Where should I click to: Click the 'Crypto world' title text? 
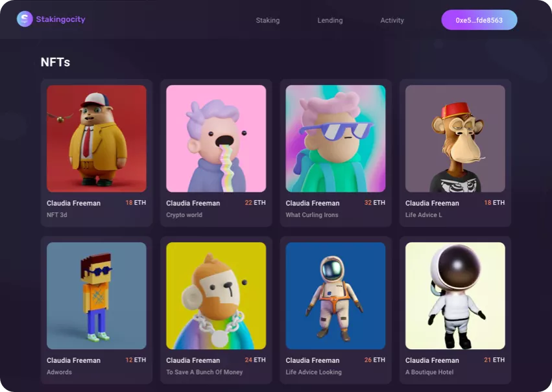184,215
